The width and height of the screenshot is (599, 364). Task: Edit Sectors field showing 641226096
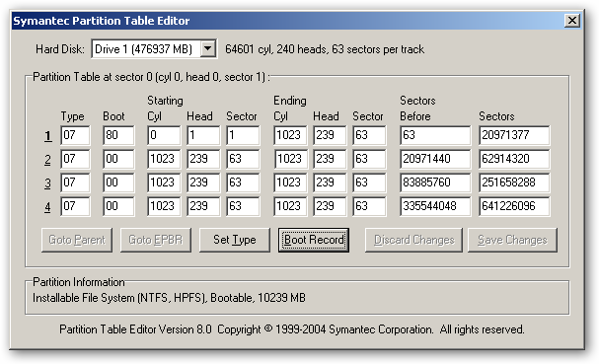(x=514, y=206)
